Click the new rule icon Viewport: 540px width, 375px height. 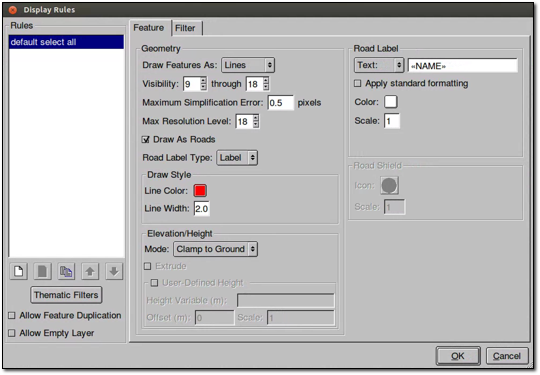click(19, 271)
